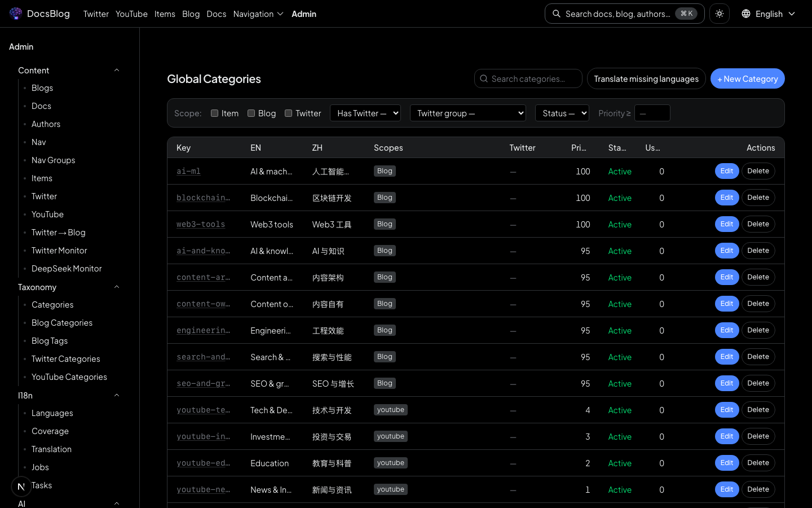Click the magnifier in Search categories box
Viewport: 812px width, 508px height.
pyautogui.click(x=484, y=79)
